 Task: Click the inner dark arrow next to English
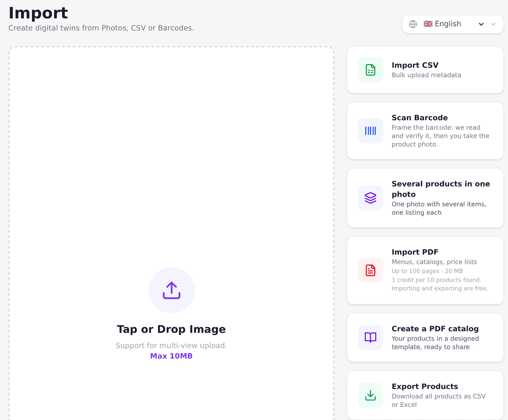coord(481,24)
